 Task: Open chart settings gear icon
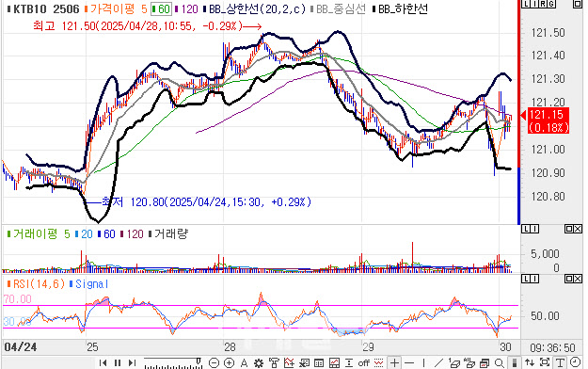[x=259, y=363]
